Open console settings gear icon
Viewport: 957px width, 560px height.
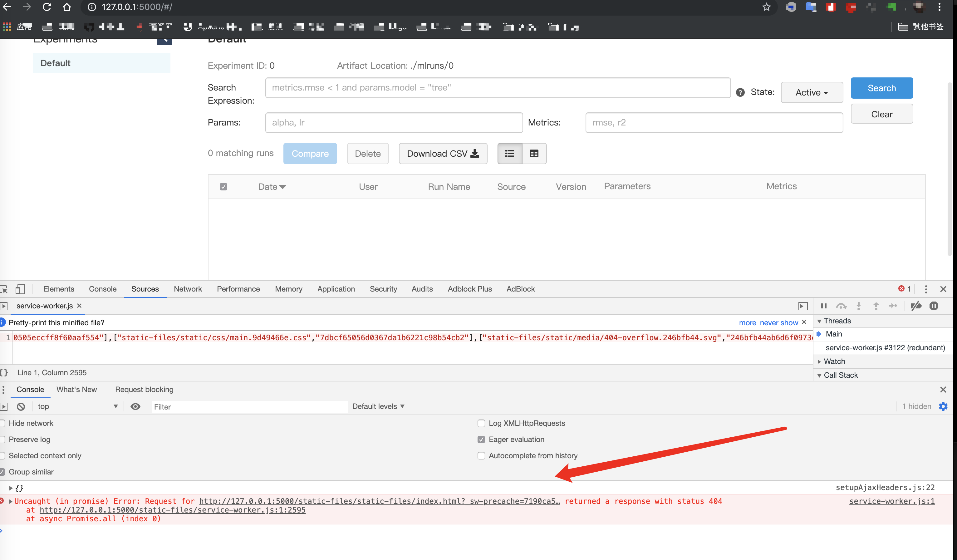pos(943,406)
